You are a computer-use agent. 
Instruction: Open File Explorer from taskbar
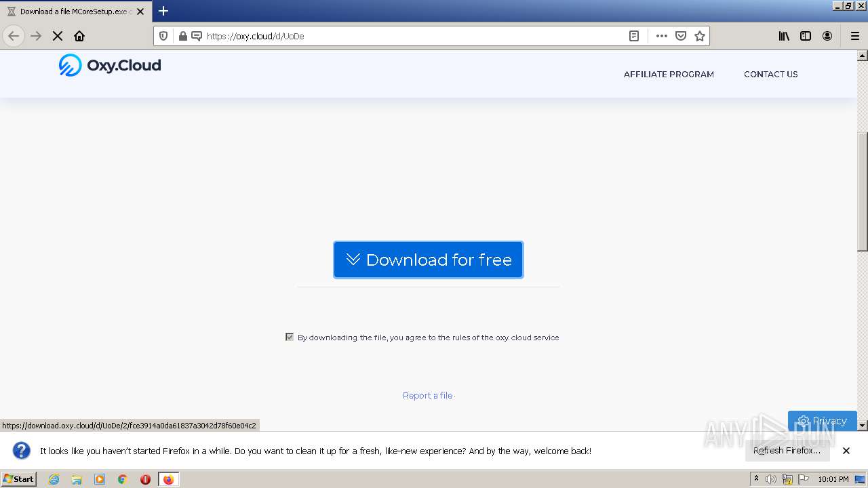77,479
